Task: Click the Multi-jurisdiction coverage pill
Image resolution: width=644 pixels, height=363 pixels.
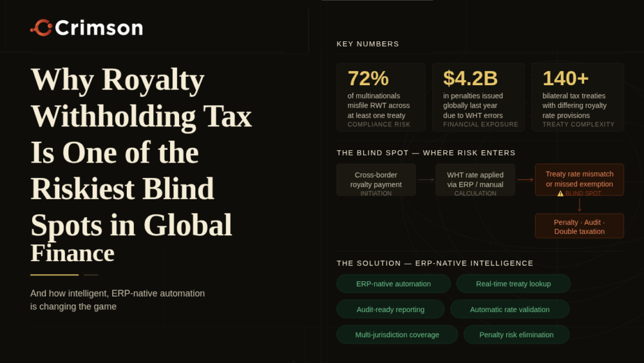Action: point(397,335)
